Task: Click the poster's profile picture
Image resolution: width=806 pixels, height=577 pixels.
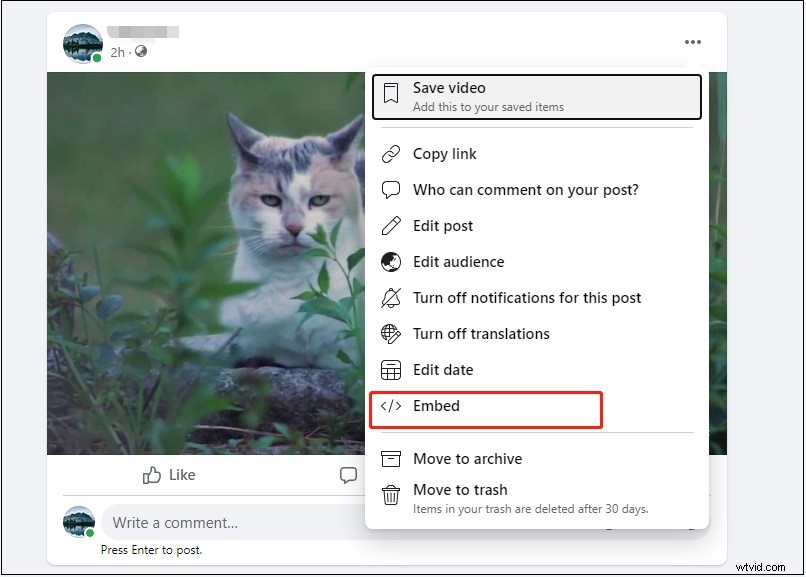Action: (x=82, y=42)
